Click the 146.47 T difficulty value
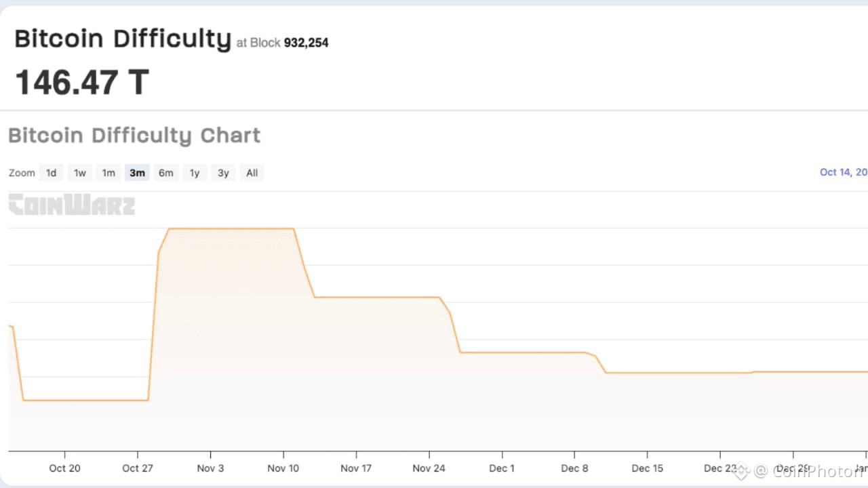The height and width of the screenshot is (488, 868). click(x=81, y=82)
